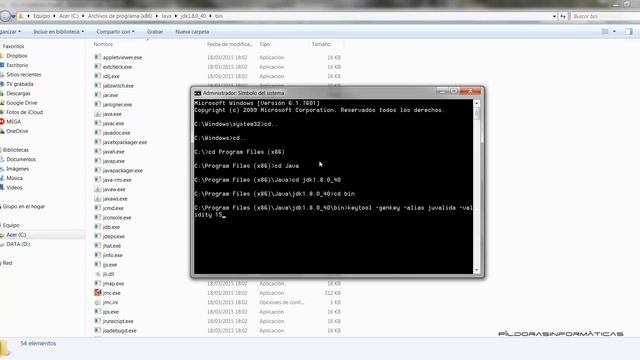Image resolution: width=640 pixels, height=360 pixels.
Task: Open appletviewer.exe file icon
Action: pyautogui.click(x=97, y=57)
